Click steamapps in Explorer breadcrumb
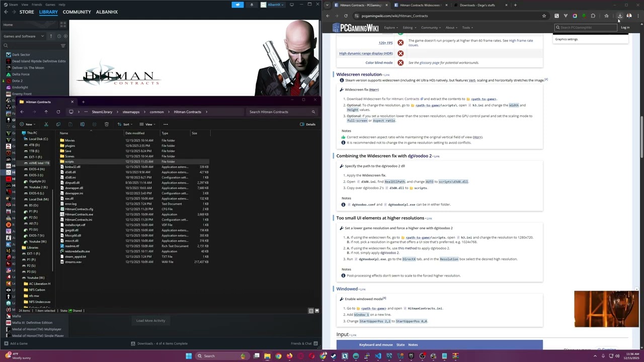Screen dimensions: 644x362 coord(131,112)
